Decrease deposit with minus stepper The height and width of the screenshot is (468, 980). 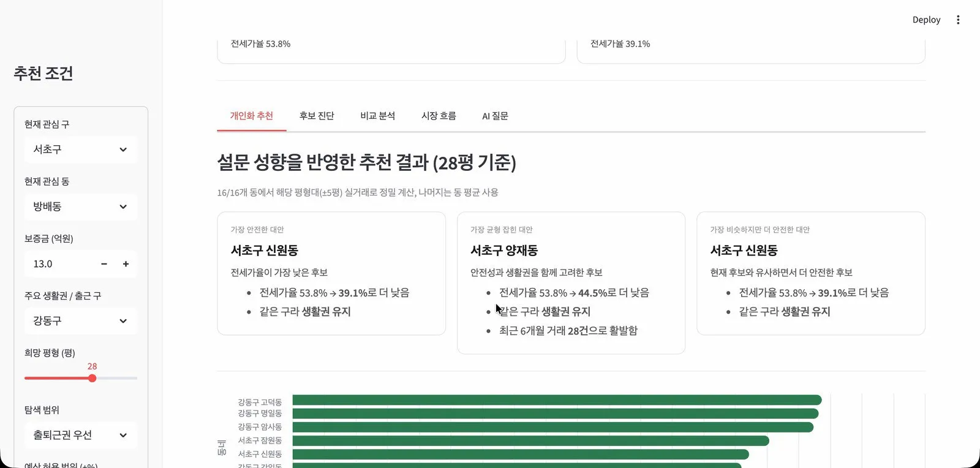(x=104, y=264)
